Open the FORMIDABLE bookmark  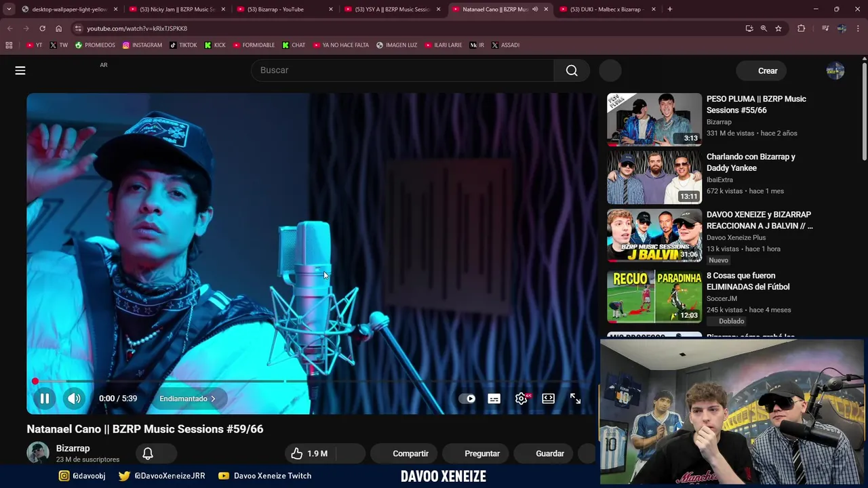click(254, 45)
